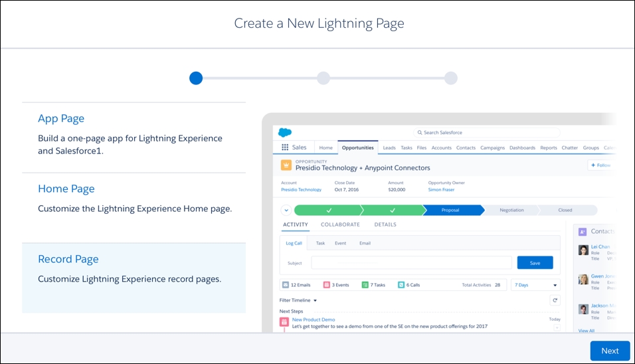Open the App Launcher grid icon
Image resolution: width=635 pixels, height=364 pixels.
(x=285, y=147)
